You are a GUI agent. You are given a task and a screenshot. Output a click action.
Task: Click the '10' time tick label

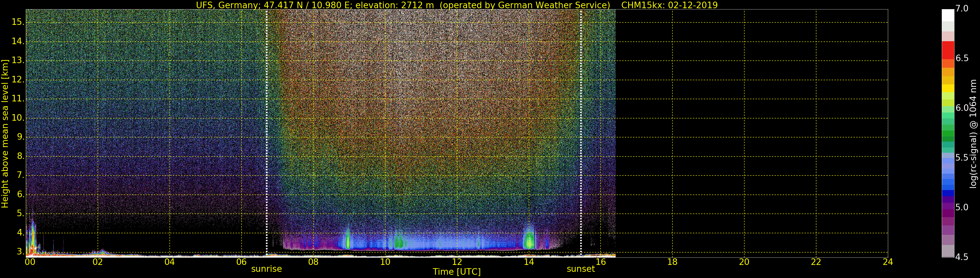click(x=385, y=262)
